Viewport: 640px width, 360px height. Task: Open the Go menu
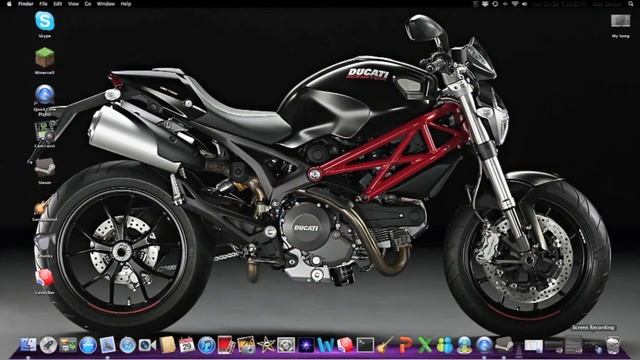click(88, 4)
